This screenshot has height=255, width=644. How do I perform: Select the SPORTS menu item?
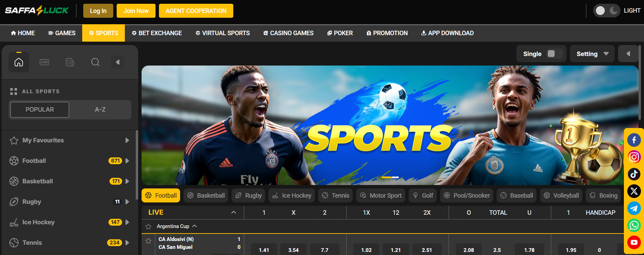tap(104, 33)
